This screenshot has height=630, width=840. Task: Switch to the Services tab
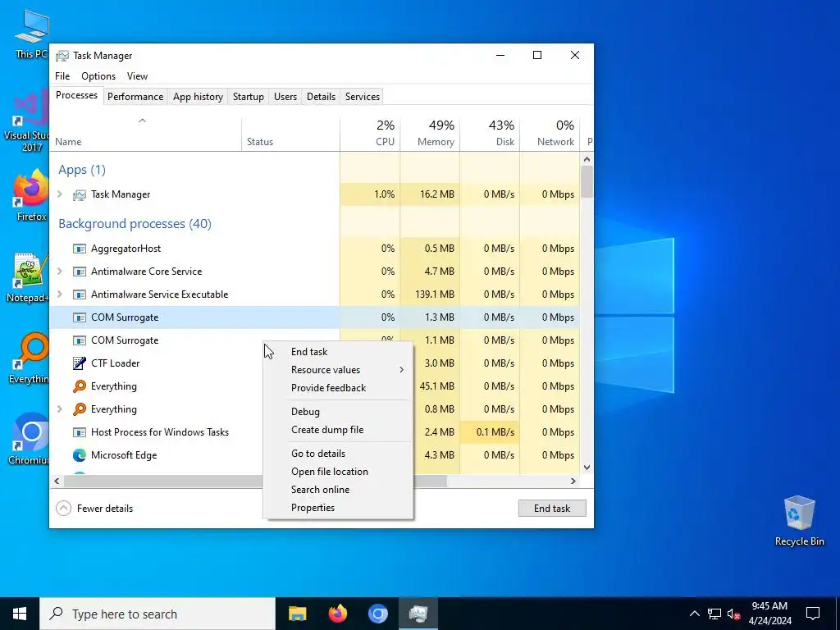(x=362, y=97)
